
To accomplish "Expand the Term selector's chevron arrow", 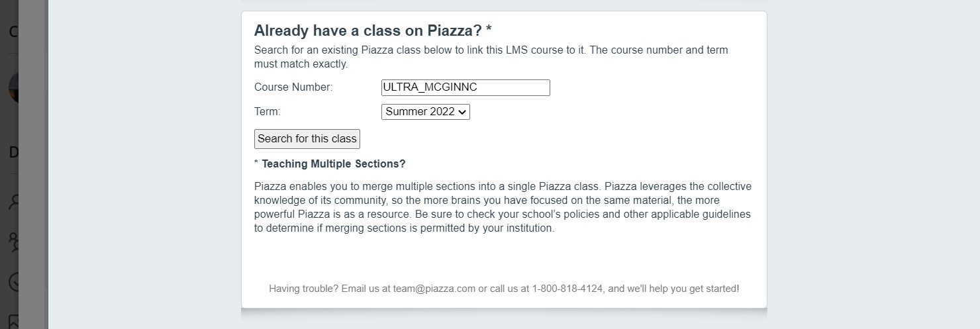I will 462,112.
